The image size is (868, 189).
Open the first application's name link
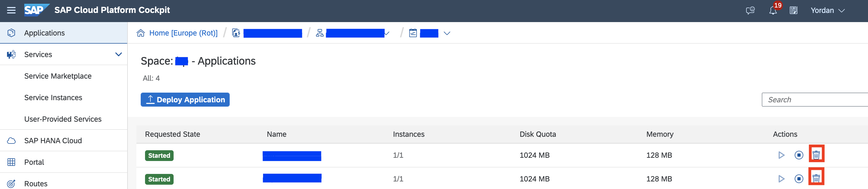pos(292,156)
